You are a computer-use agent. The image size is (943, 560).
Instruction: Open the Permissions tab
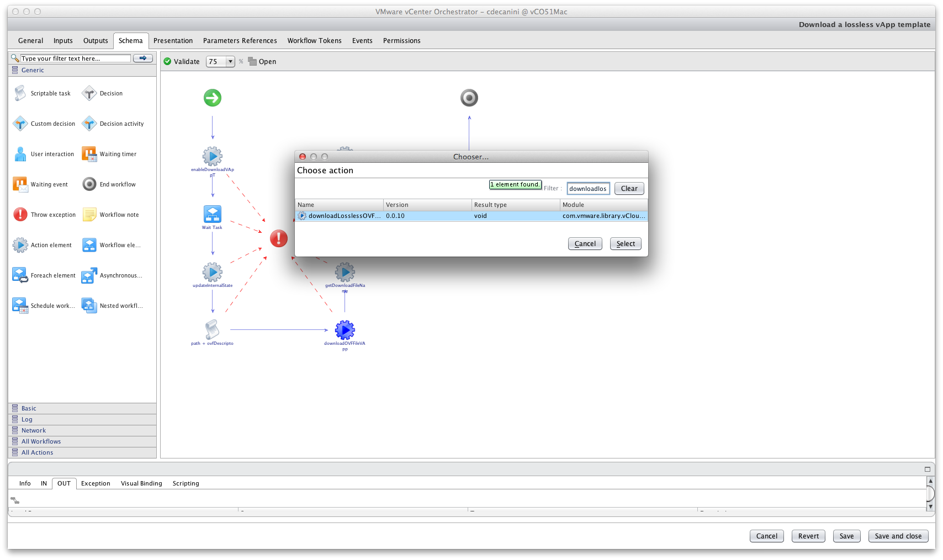(401, 41)
